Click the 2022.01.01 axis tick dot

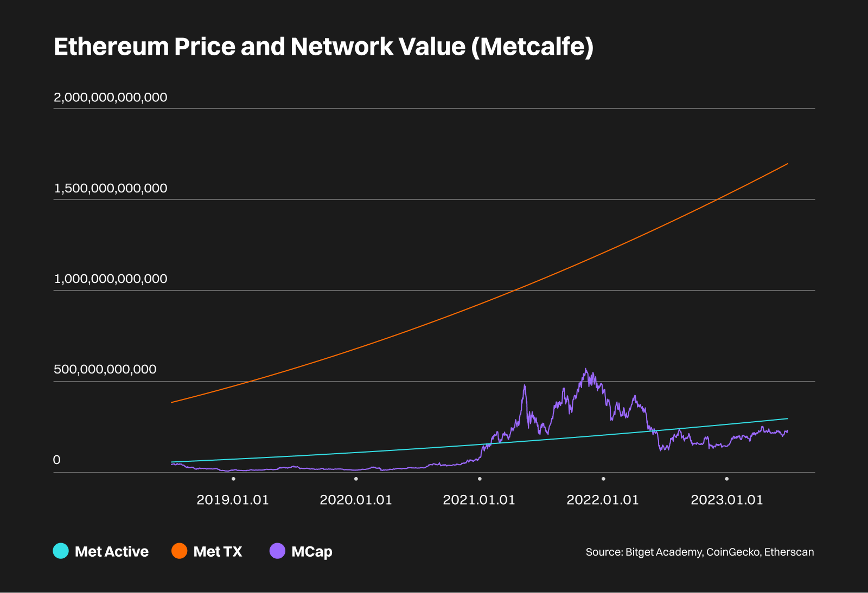pos(603,479)
